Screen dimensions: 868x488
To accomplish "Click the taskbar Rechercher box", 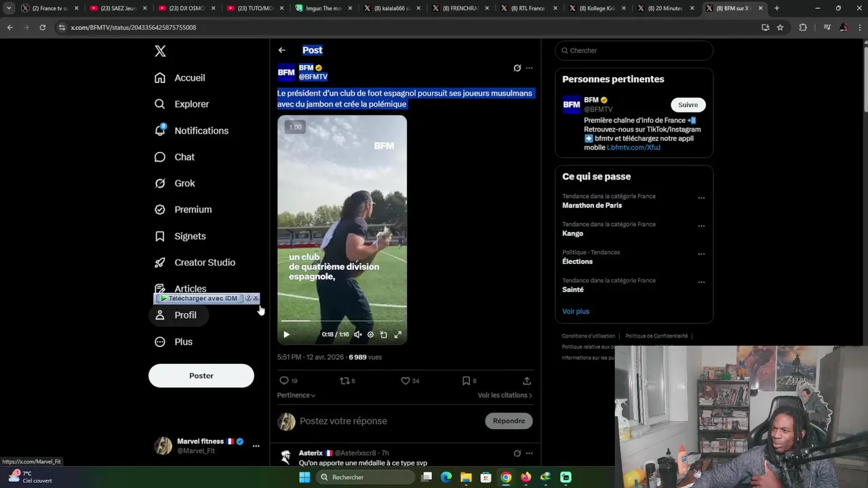I will (x=366, y=477).
